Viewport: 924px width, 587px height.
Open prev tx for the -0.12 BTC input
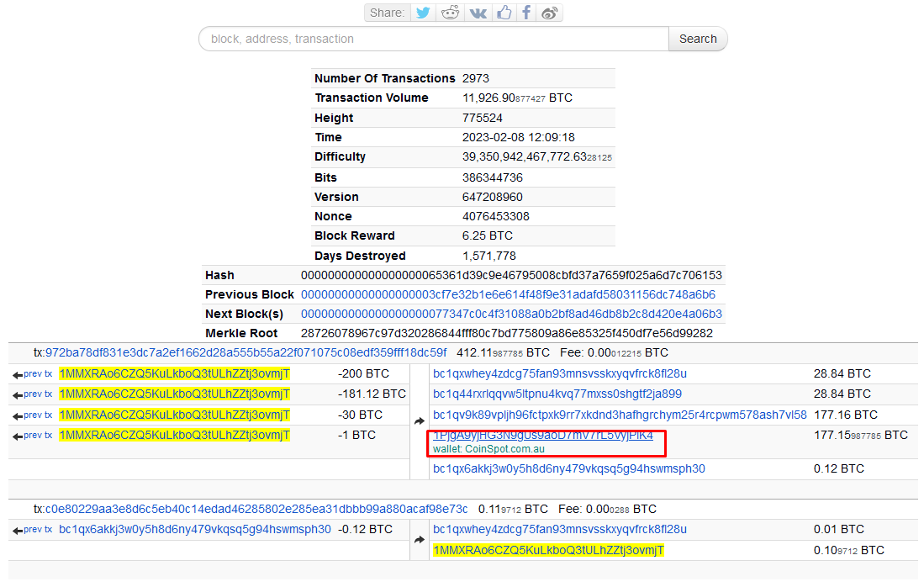point(33,530)
